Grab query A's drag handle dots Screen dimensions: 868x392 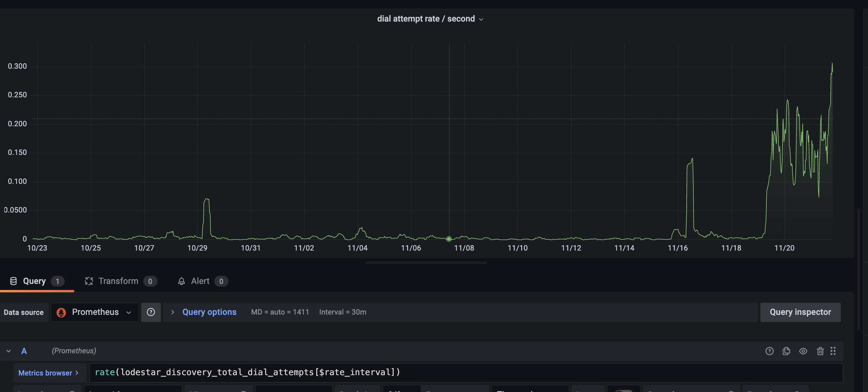pyautogui.click(x=834, y=351)
